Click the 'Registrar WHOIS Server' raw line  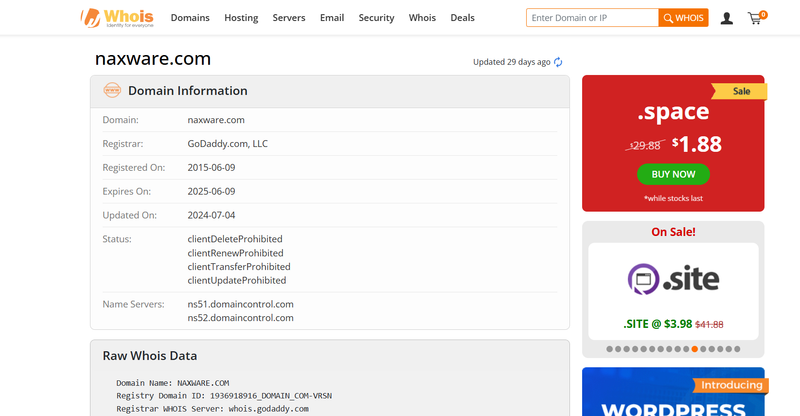coord(212,409)
